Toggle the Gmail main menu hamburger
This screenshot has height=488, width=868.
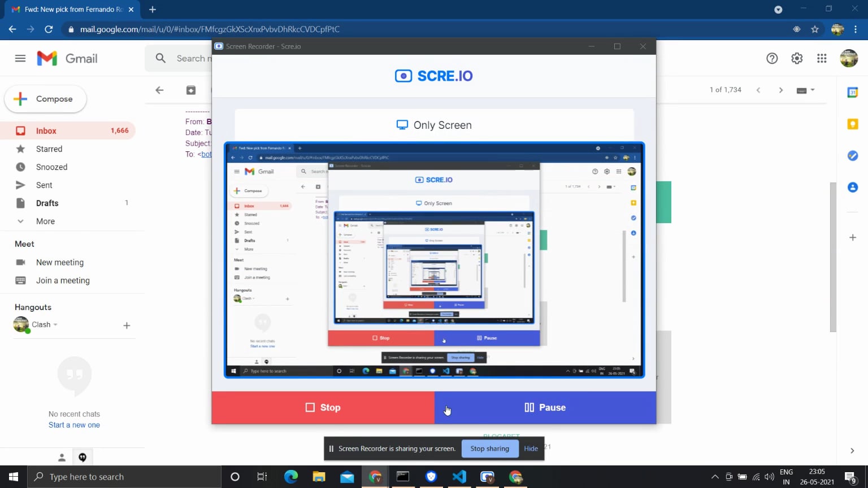[20, 58]
